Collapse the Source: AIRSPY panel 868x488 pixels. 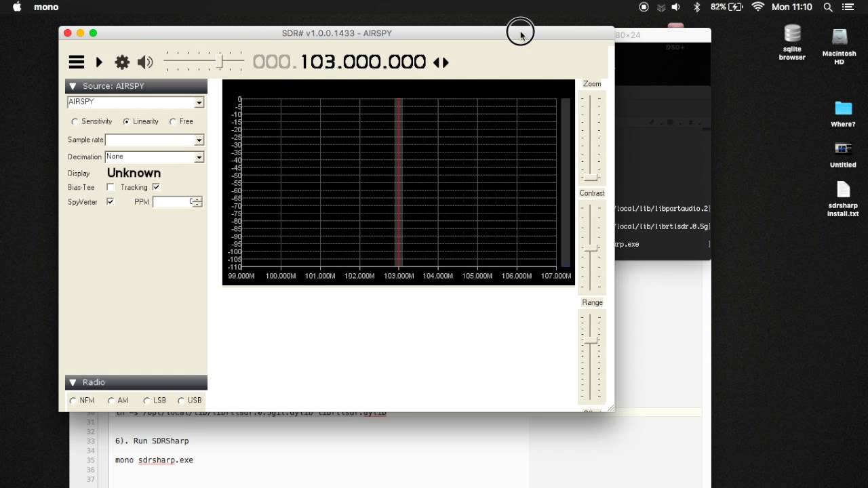[x=73, y=86]
